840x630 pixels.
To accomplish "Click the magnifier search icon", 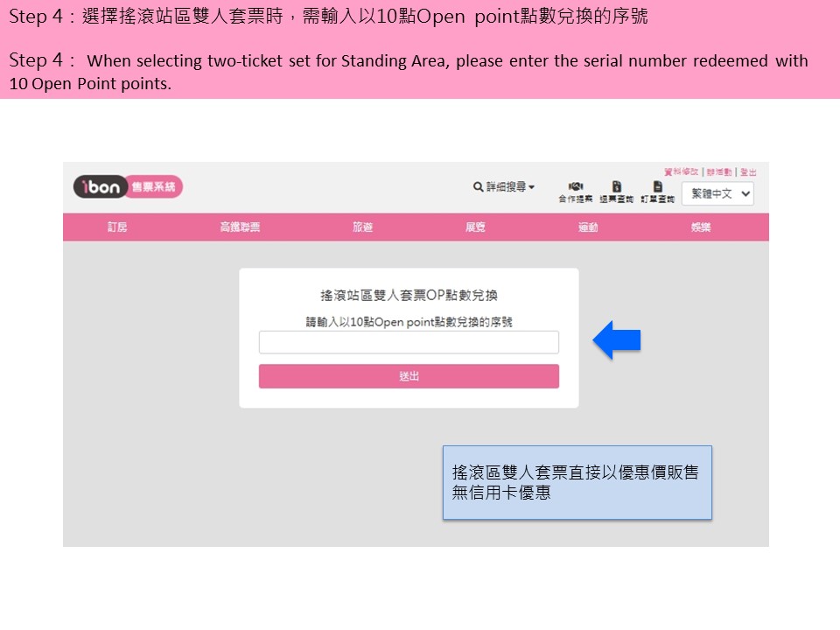I will (x=478, y=186).
